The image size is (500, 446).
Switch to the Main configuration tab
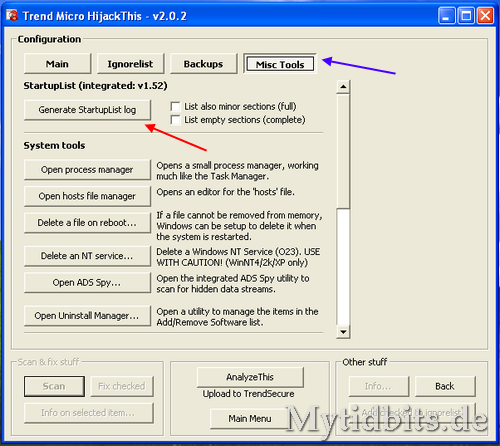pyautogui.click(x=57, y=64)
